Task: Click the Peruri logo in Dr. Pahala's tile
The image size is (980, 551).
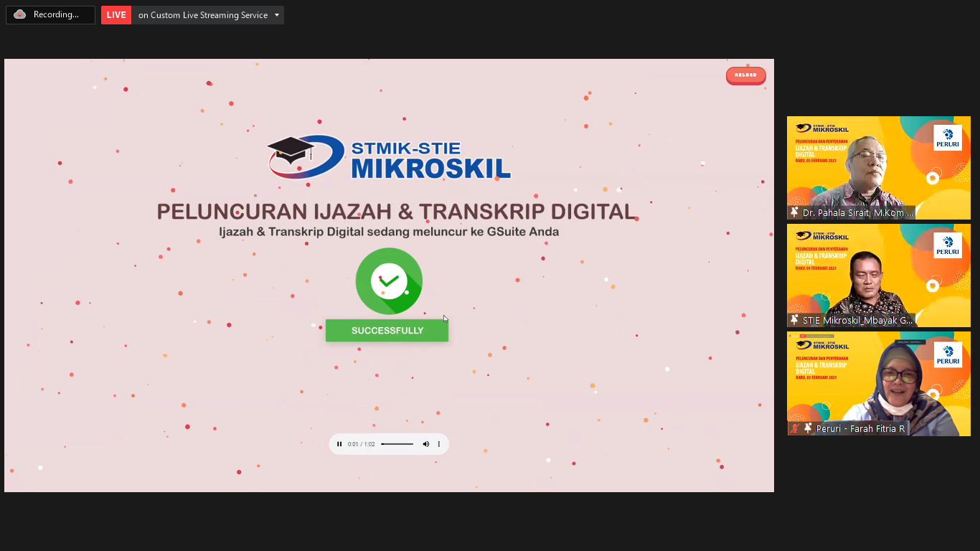Action: (948, 138)
